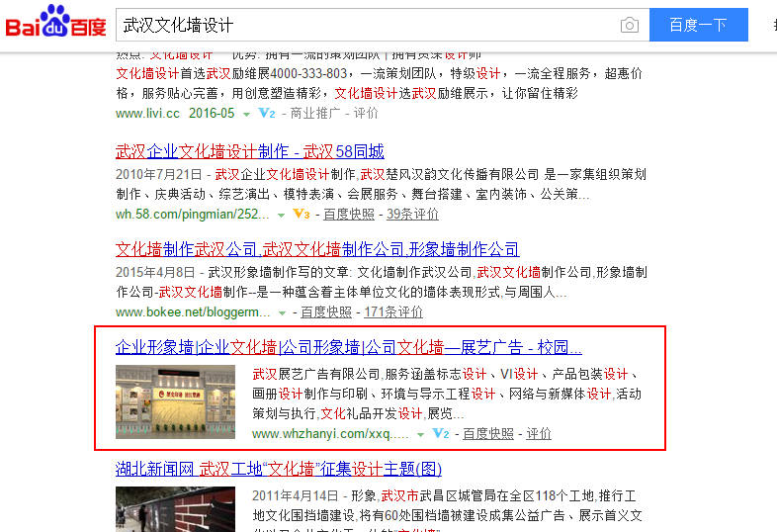Open 武汉企业文化墙设计制作 - 武汉58同城 result
The image size is (777, 532).
pyautogui.click(x=250, y=151)
